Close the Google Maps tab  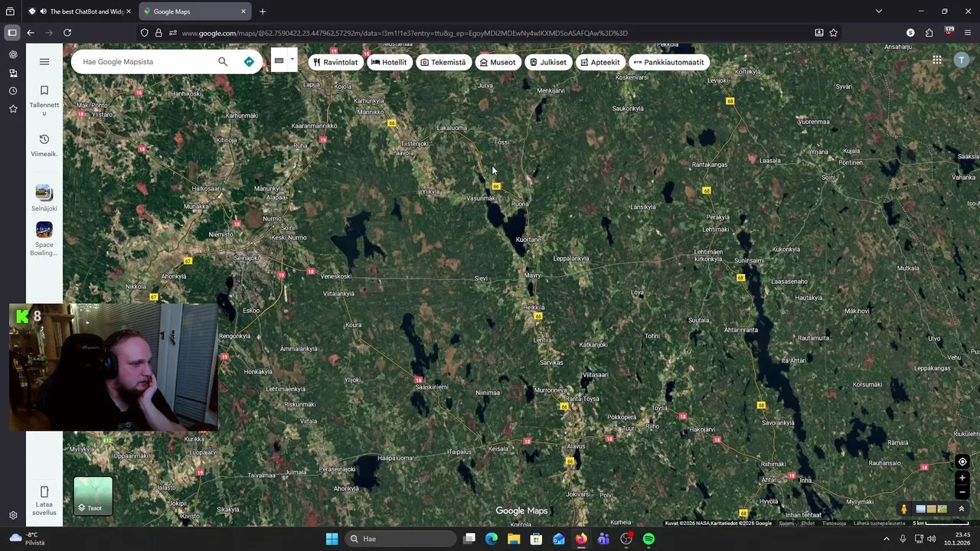pyautogui.click(x=243, y=11)
